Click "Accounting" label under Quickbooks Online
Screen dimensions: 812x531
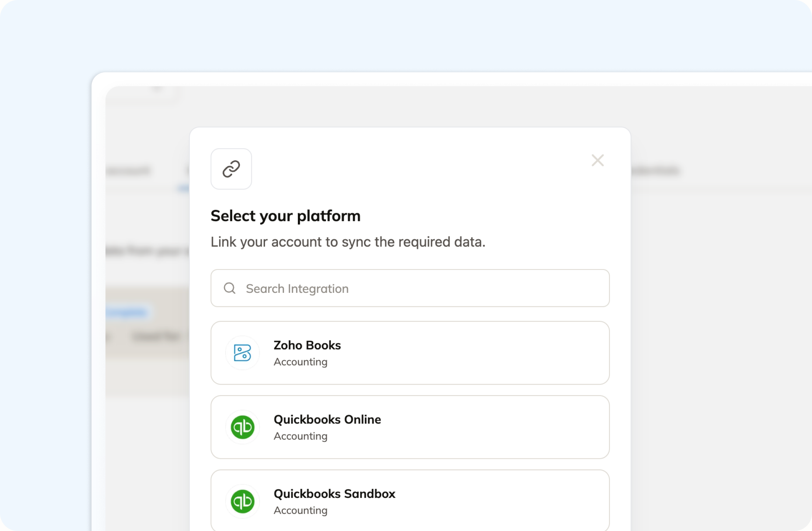[x=300, y=436]
